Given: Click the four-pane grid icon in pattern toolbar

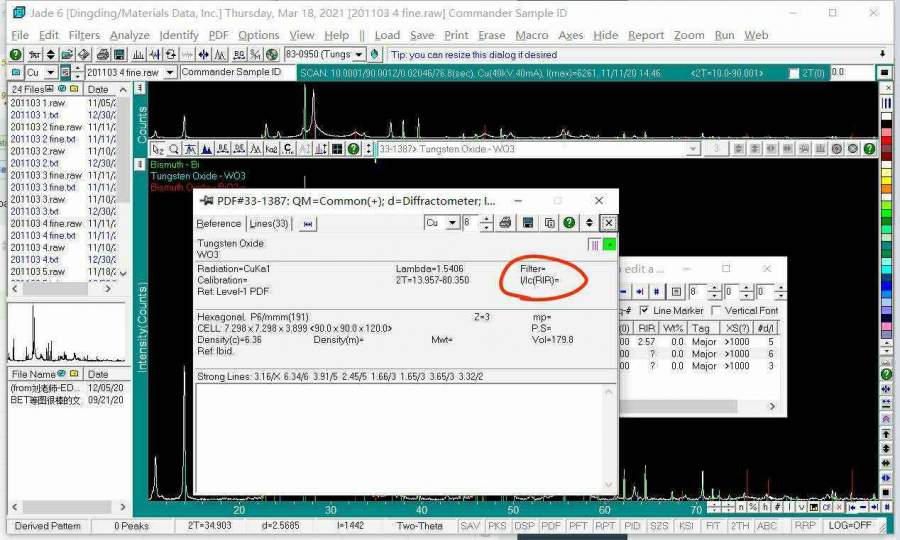Looking at the screenshot, I should 337,149.
